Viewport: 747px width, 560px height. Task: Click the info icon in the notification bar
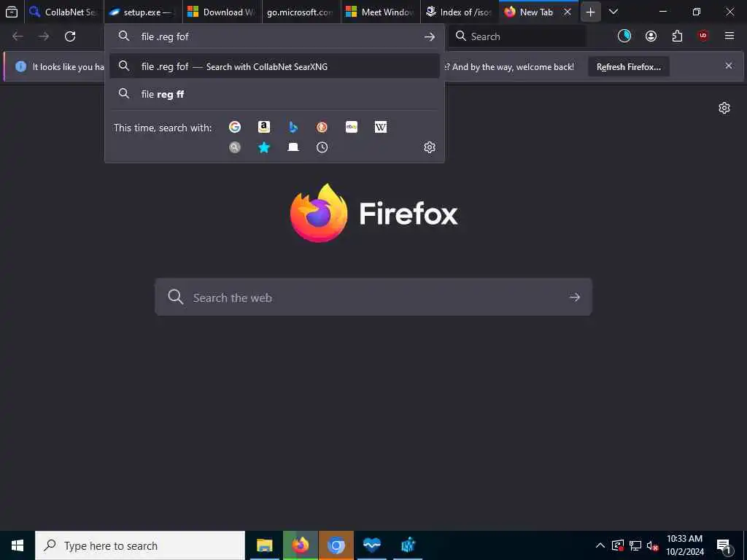click(21, 66)
